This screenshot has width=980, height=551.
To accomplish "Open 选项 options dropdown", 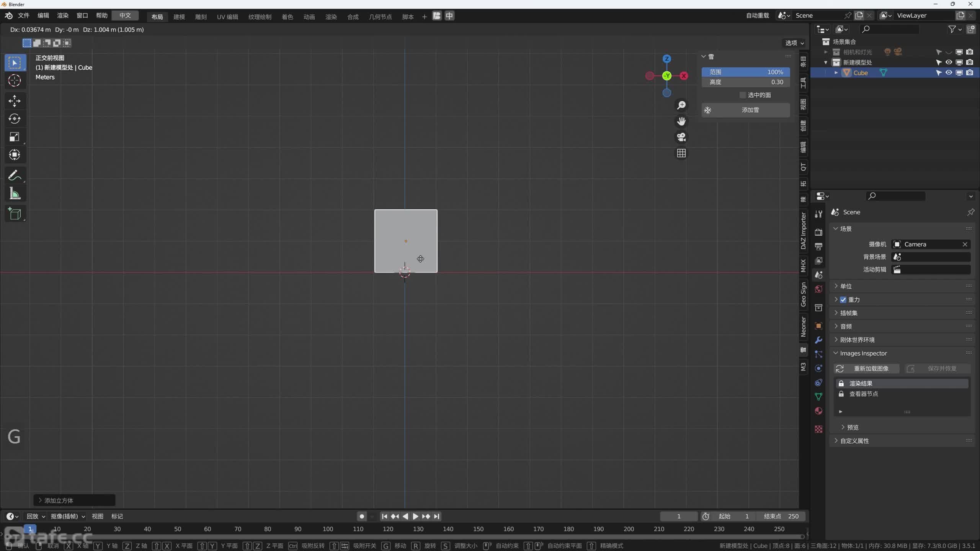I will [x=794, y=43].
